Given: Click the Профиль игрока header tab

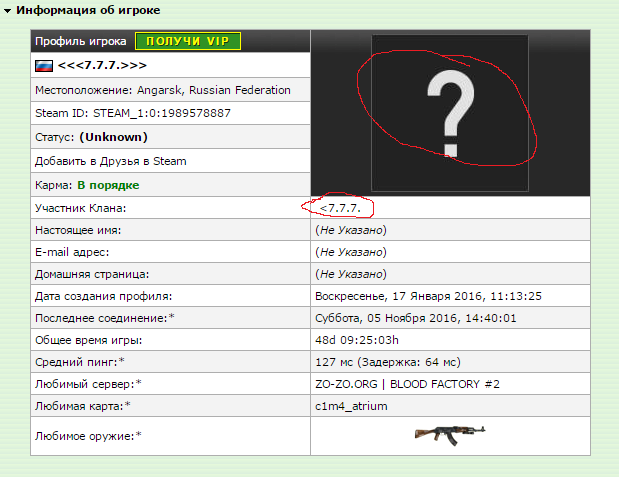Looking at the screenshot, I should [x=81, y=41].
